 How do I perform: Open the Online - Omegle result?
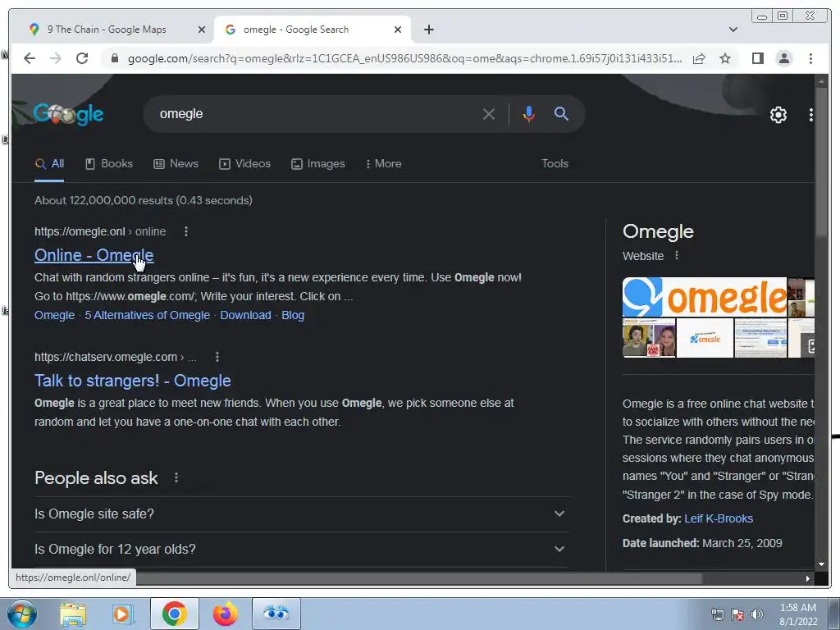point(94,256)
